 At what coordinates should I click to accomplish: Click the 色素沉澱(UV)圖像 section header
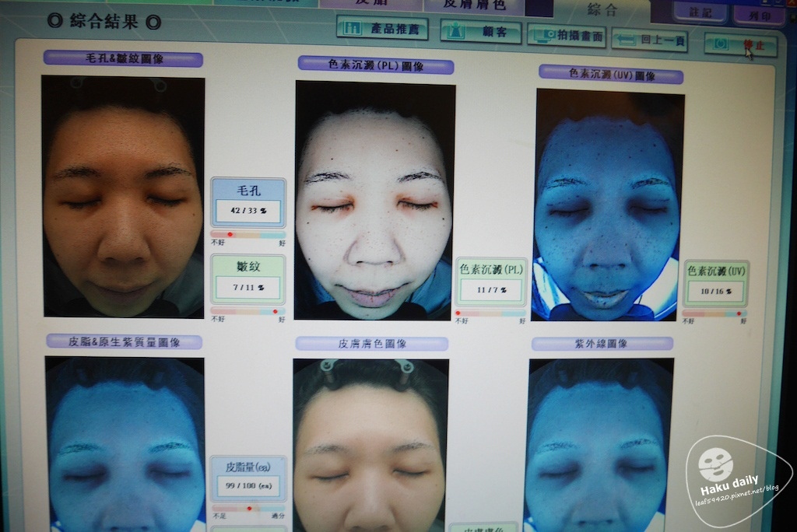point(611,75)
